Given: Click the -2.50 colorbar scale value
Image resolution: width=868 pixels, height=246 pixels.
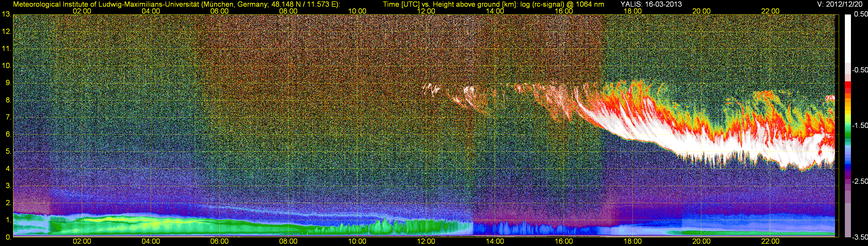Looking at the screenshot, I should coord(860,181).
